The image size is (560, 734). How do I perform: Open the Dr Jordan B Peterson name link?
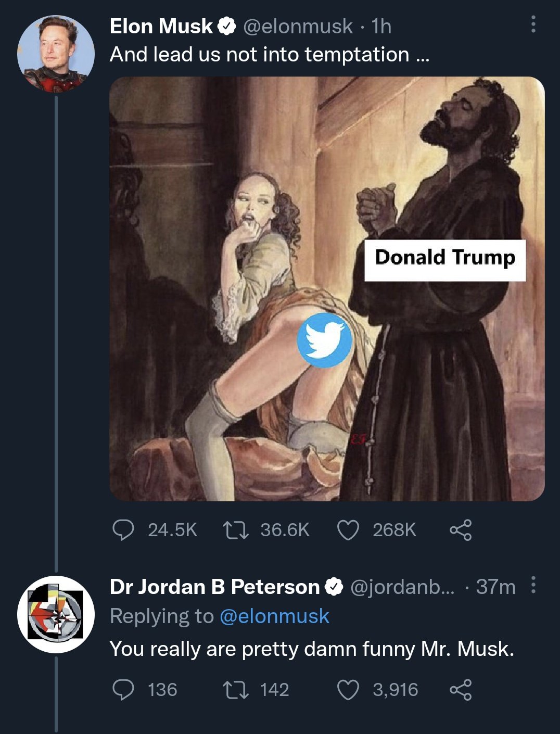tap(214, 587)
